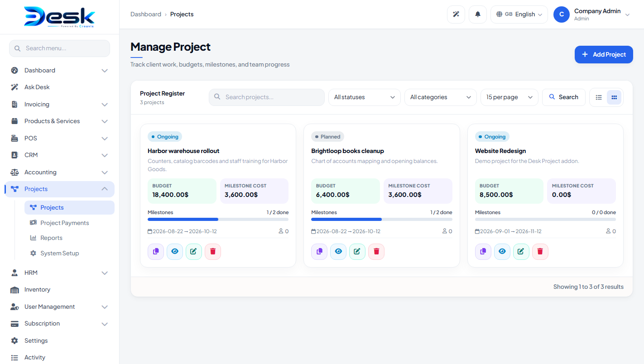644x364 pixels.
Task: Open the All categories dropdown
Action: 441,97
